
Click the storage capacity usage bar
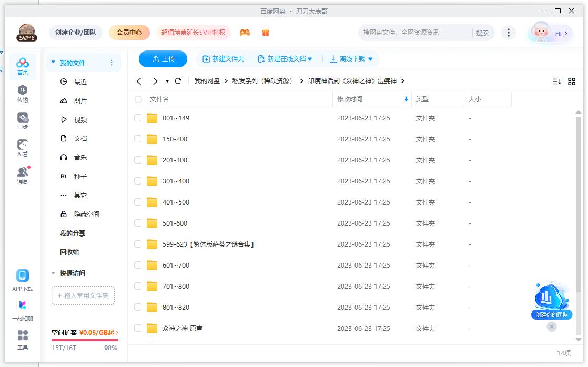click(x=85, y=340)
